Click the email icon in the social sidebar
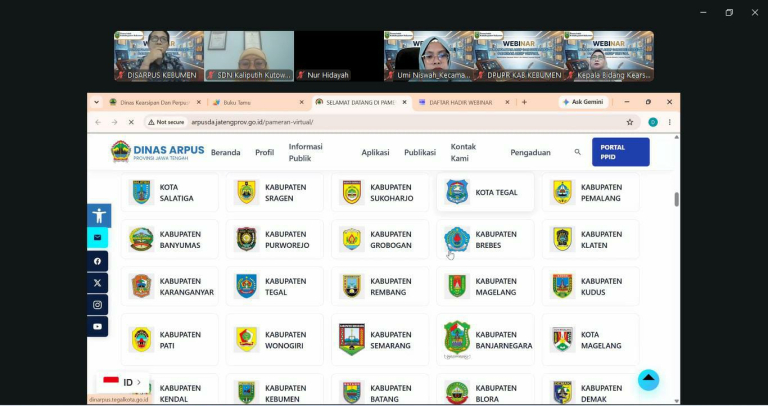This screenshot has height=406, width=768. click(97, 238)
